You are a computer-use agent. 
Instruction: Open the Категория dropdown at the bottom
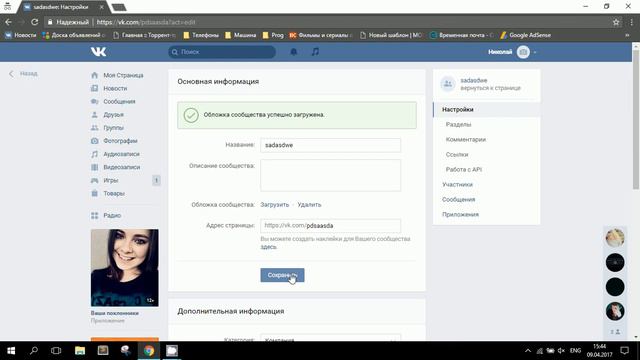click(331, 338)
